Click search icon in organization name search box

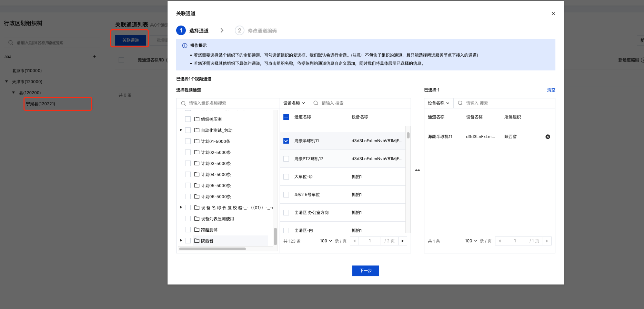point(183,103)
